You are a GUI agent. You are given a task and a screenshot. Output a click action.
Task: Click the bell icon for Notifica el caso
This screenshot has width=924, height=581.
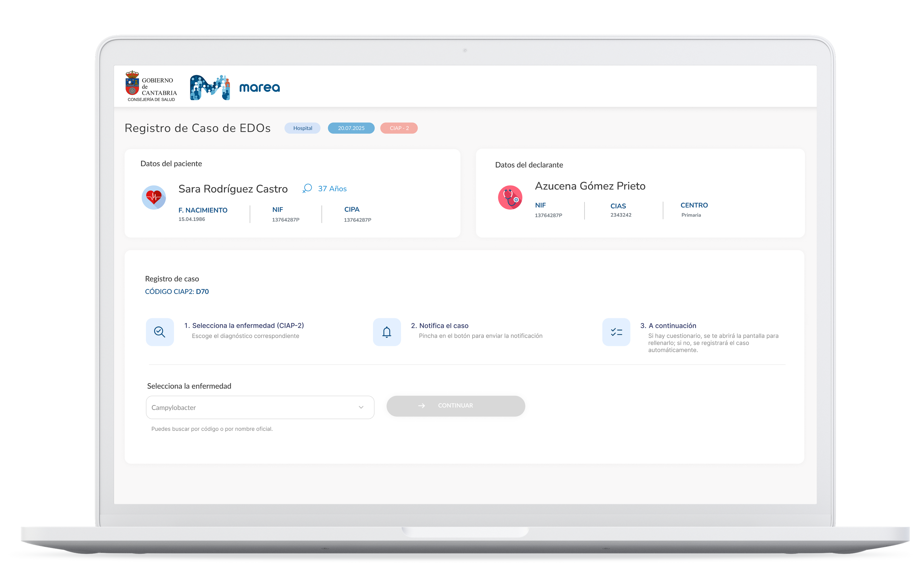(x=387, y=332)
